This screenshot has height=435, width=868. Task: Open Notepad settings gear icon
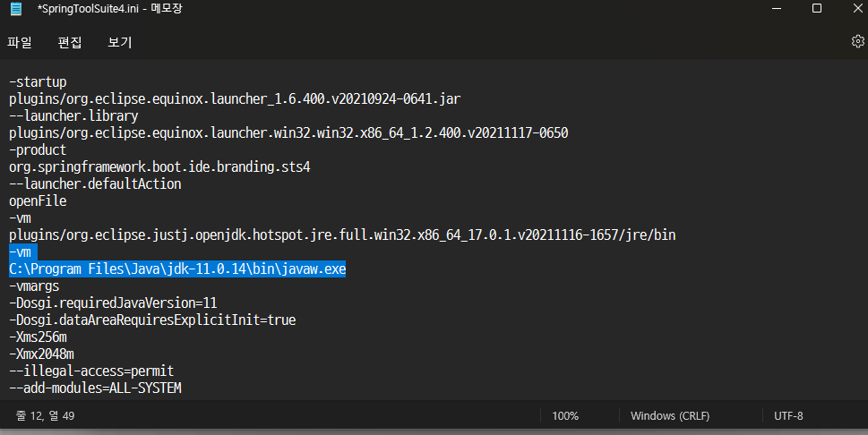(858, 41)
